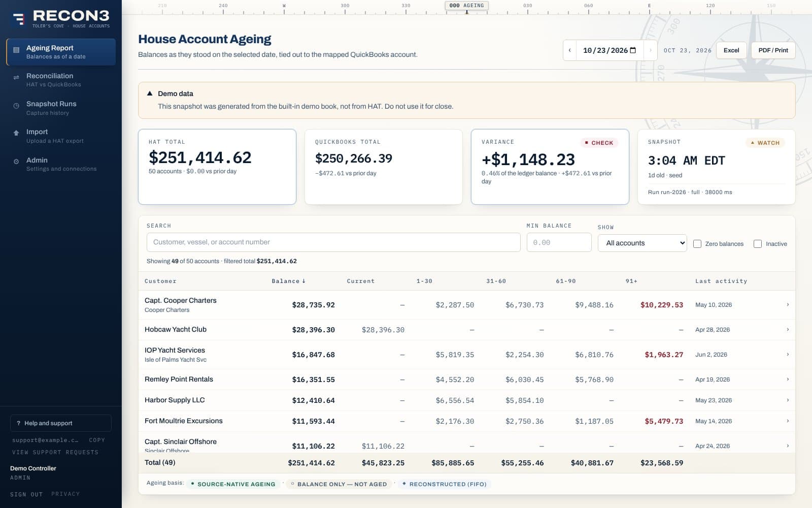This screenshot has width=812, height=508.
Task: Click View Support Requests link
Action: pos(55,452)
